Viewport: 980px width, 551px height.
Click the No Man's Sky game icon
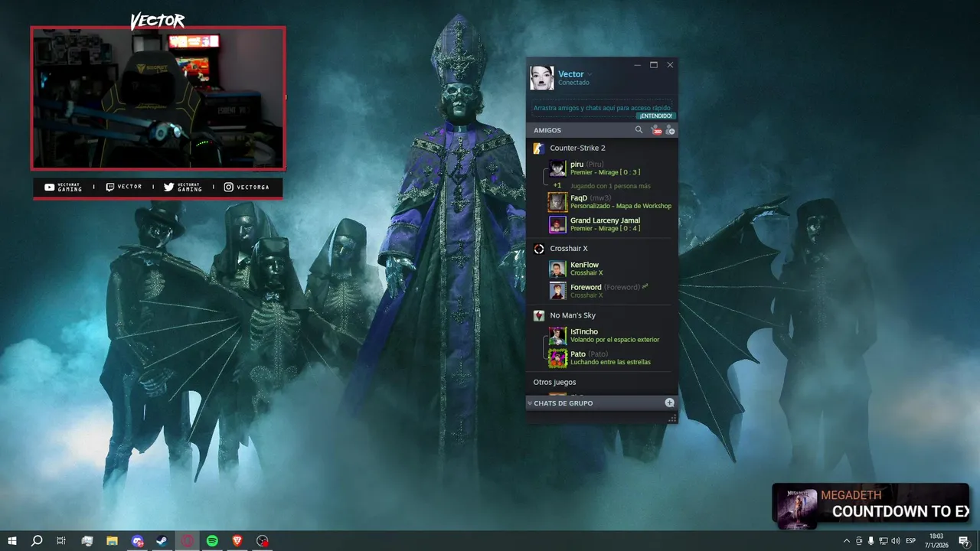coord(539,315)
